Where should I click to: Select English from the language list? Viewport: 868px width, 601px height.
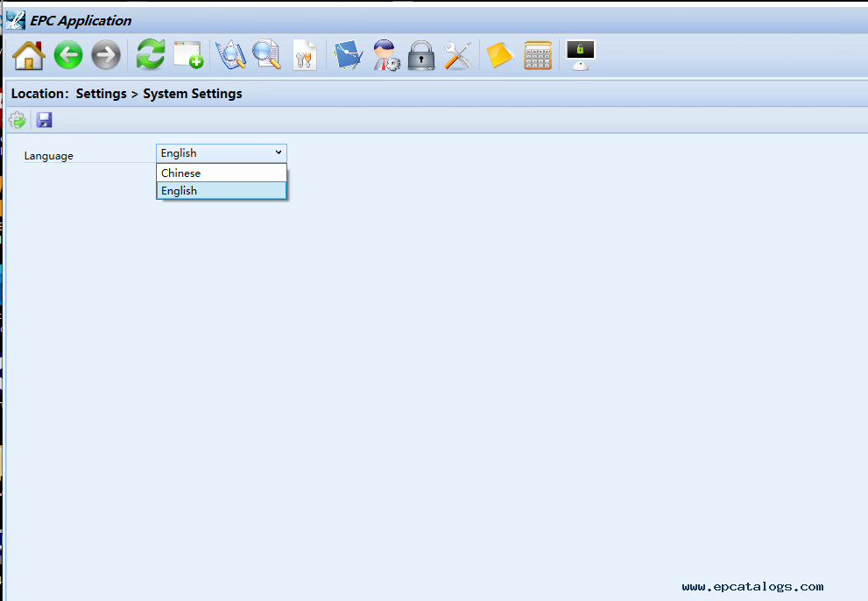click(221, 191)
